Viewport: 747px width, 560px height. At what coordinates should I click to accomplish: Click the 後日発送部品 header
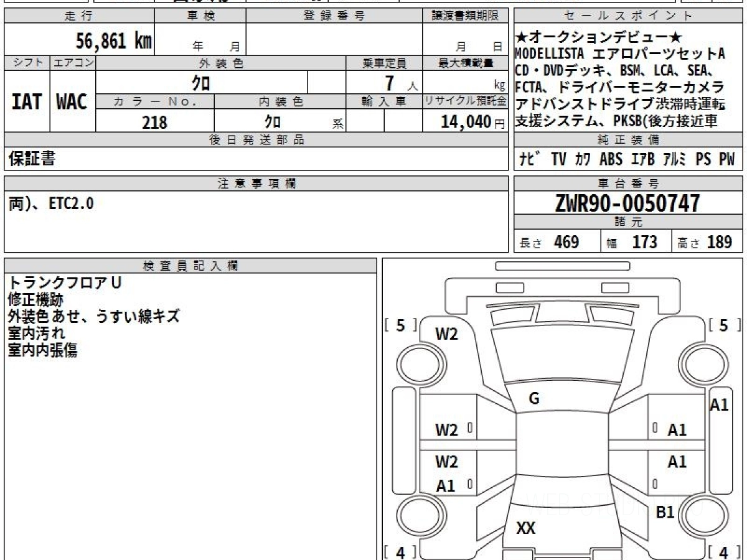[x=256, y=140]
